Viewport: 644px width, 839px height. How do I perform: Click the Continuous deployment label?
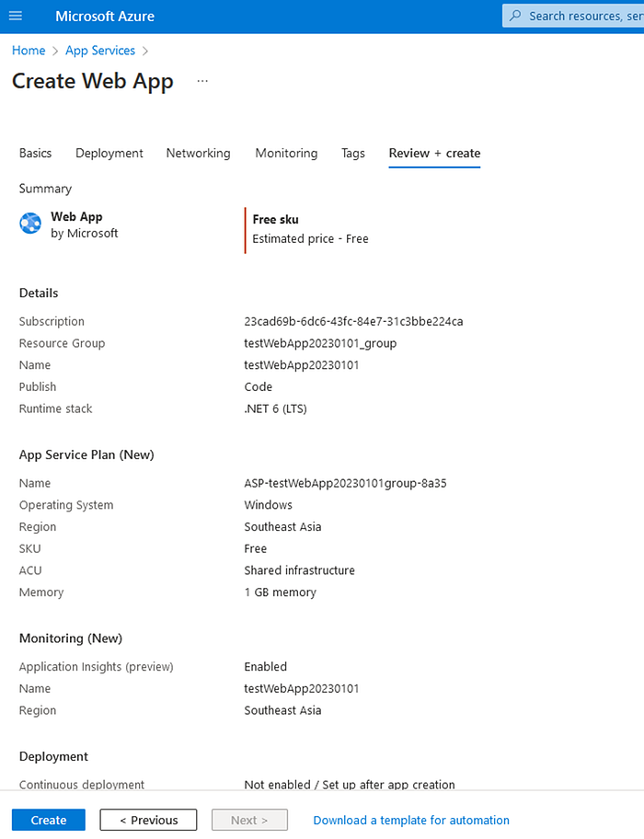(x=82, y=785)
